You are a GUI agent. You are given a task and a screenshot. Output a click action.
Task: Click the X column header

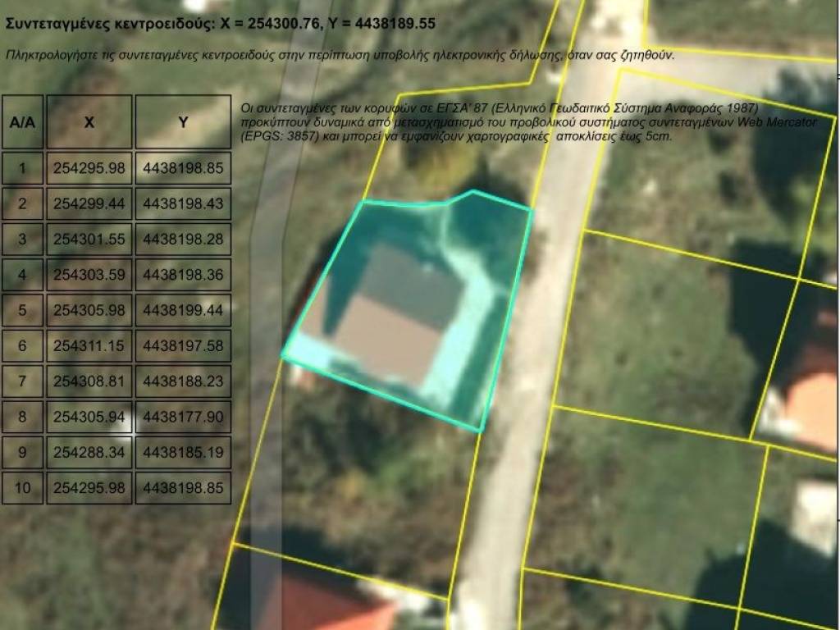coord(89,122)
